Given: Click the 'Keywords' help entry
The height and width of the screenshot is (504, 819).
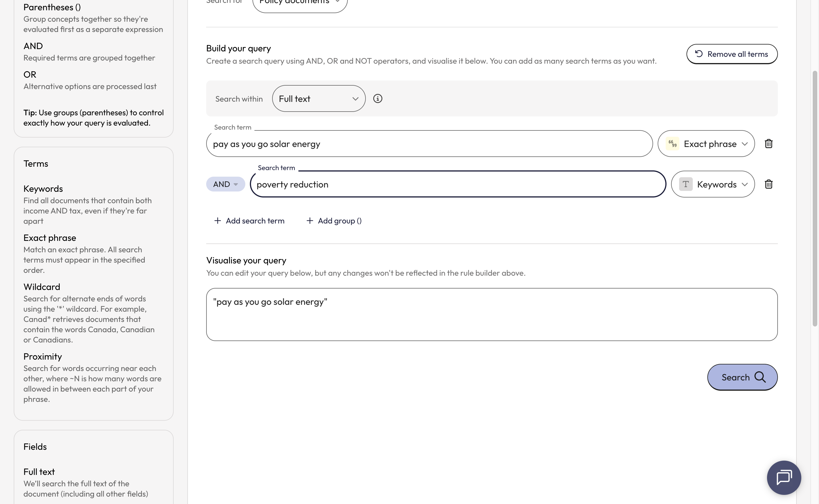Looking at the screenshot, I should tap(43, 189).
